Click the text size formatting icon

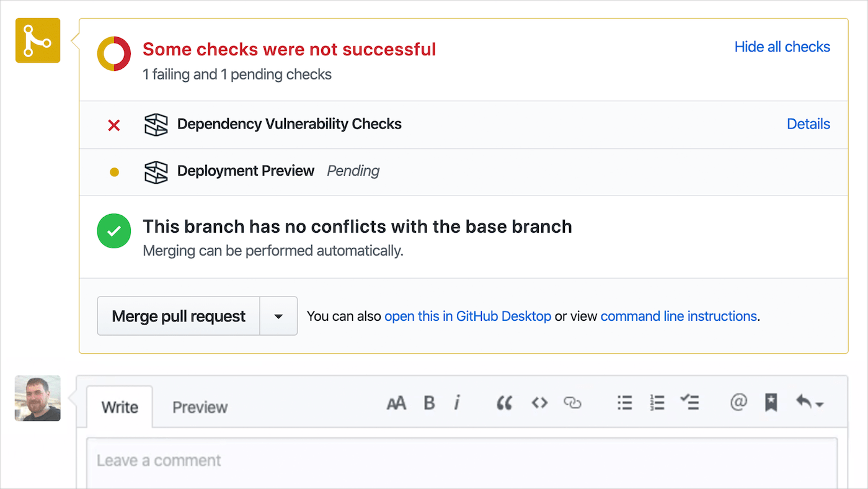(x=396, y=403)
